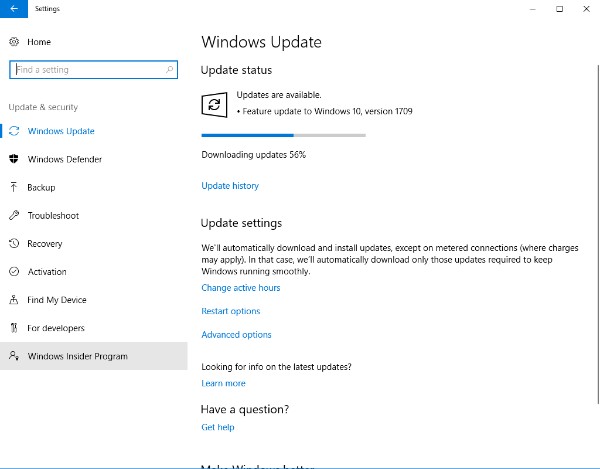
Task: Click the For developers tools icon
Action: (14, 328)
